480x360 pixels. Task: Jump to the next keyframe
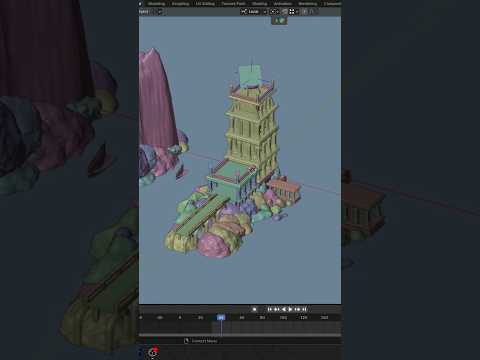coord(297,309)
